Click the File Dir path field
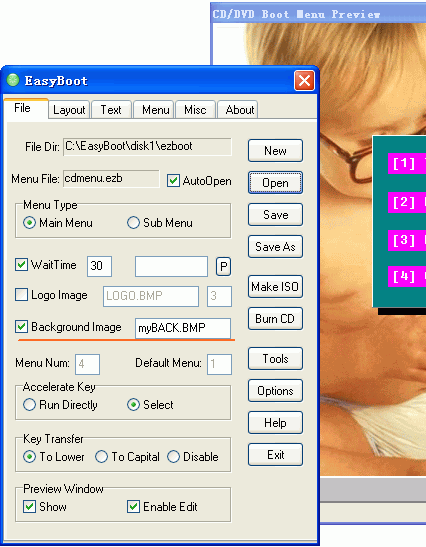Viewport: 426px width, 547px height. point(147,147)
